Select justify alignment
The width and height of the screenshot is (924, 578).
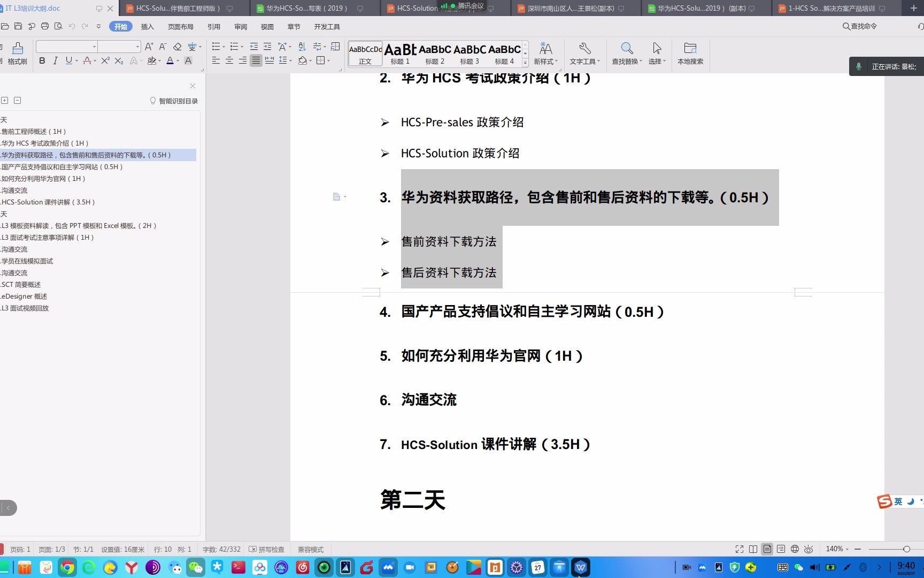point(256,61)
